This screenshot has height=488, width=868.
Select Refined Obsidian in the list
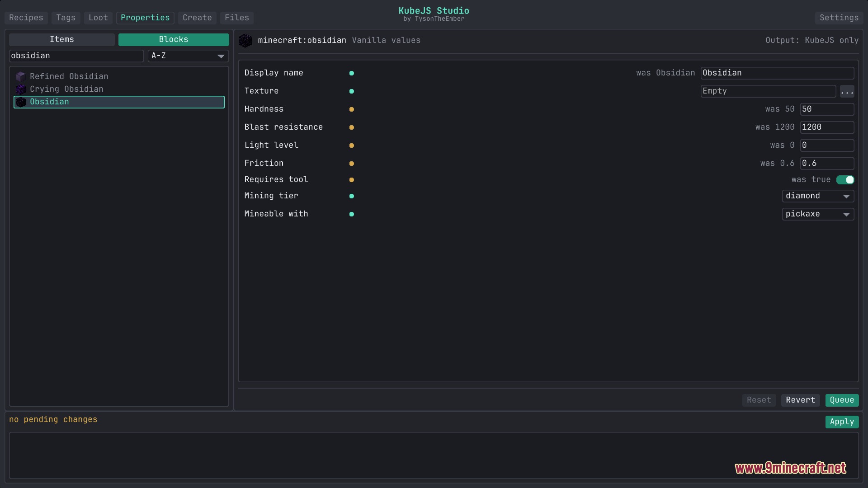click(x=119, y=76)
